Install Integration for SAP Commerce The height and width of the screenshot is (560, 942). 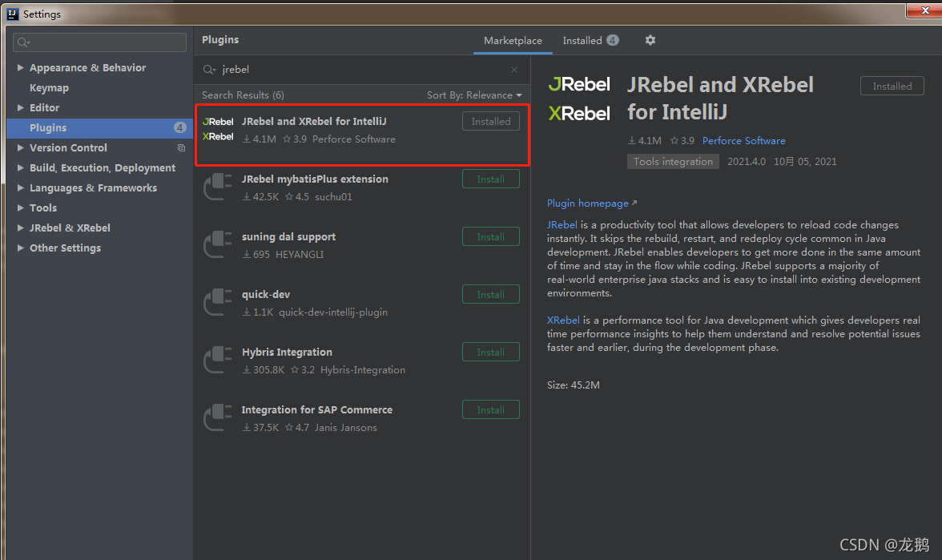click(x=491, y=410)
